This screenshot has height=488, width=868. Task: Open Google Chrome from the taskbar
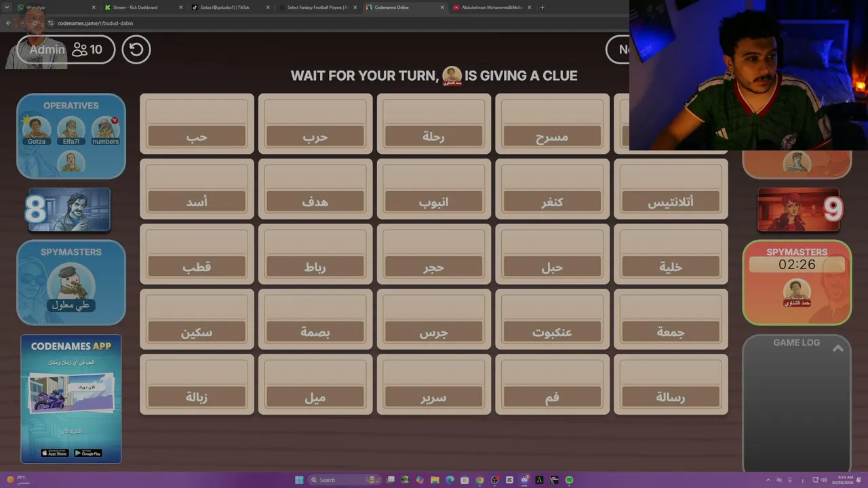point(479,480)
